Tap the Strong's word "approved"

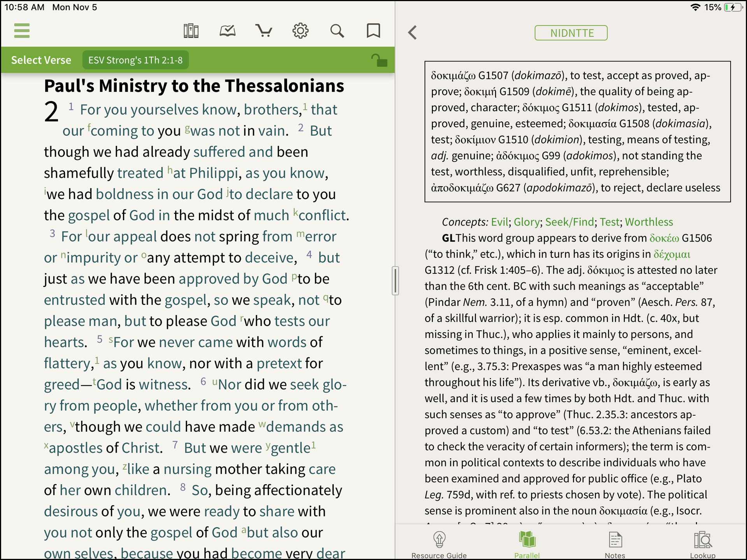pyautogui.click(x=209, y=279)
